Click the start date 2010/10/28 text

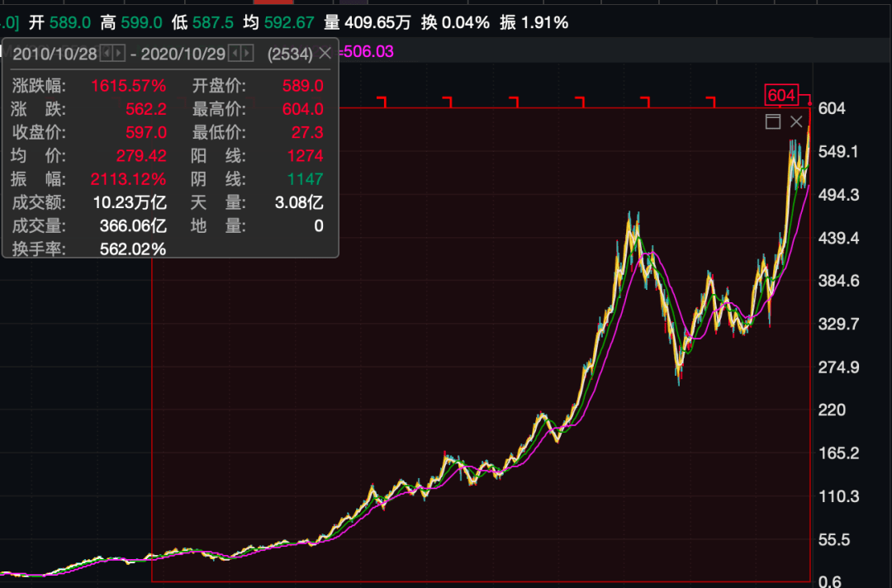tap(55, 54)
